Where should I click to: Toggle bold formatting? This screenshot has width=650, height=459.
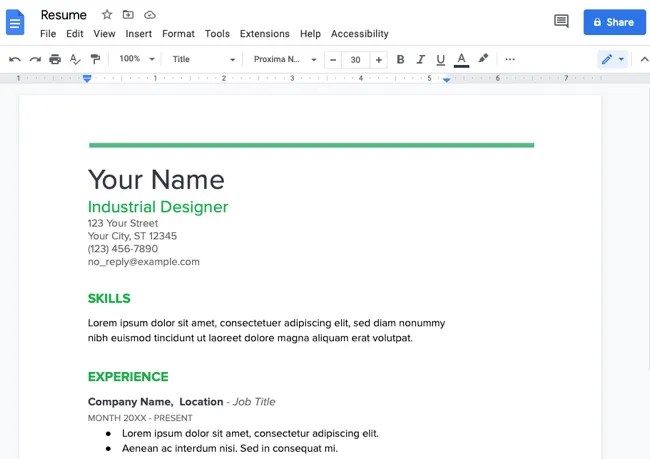click(x=400, y=59)
